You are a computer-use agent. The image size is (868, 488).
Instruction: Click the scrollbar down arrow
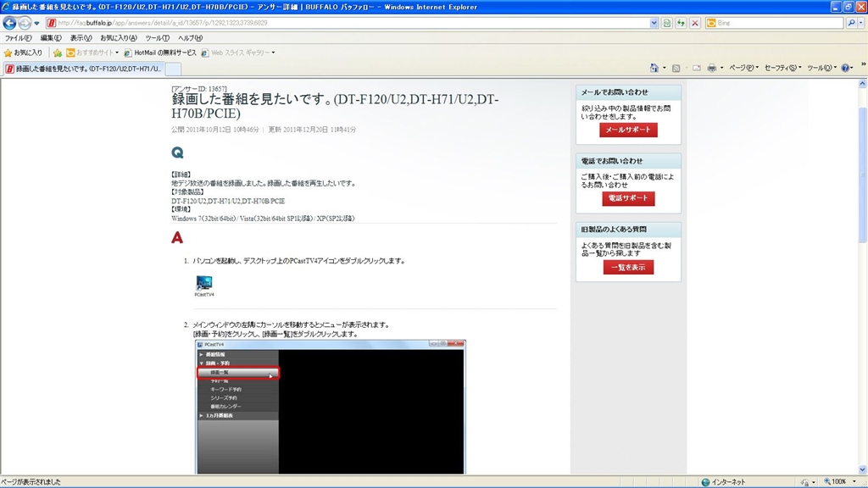(x=862, y=469)
